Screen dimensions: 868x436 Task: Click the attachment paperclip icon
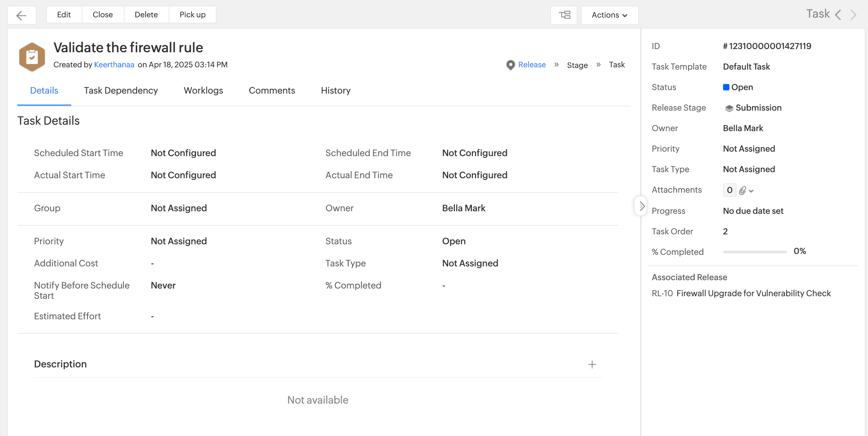pyautogui.click(x=742, y=190)
